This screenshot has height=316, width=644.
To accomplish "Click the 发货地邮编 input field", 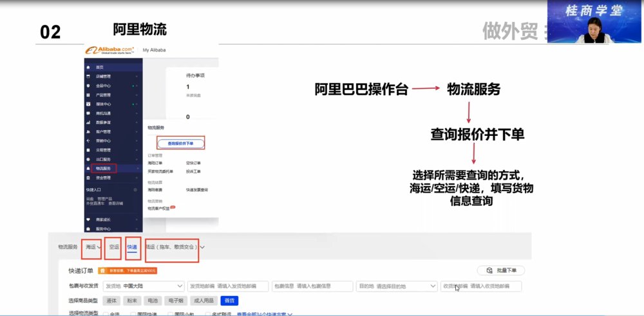I will (x=228, y=286).
